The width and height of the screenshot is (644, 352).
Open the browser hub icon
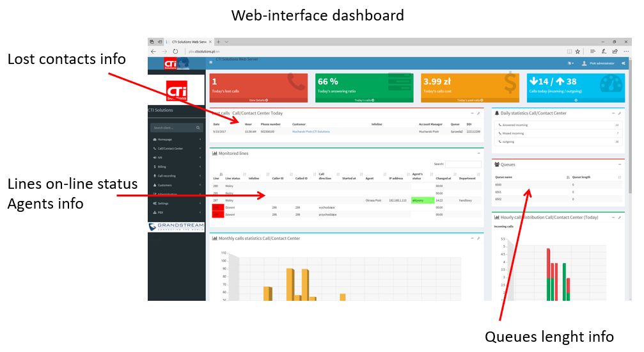593,51
